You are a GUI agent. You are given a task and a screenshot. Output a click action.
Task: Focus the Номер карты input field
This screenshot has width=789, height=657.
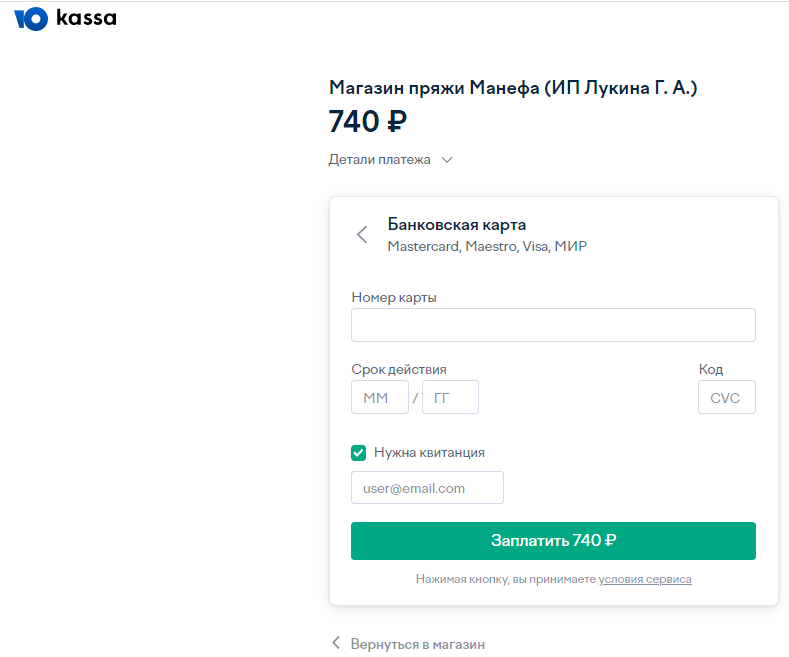click(x=554, y=325)
